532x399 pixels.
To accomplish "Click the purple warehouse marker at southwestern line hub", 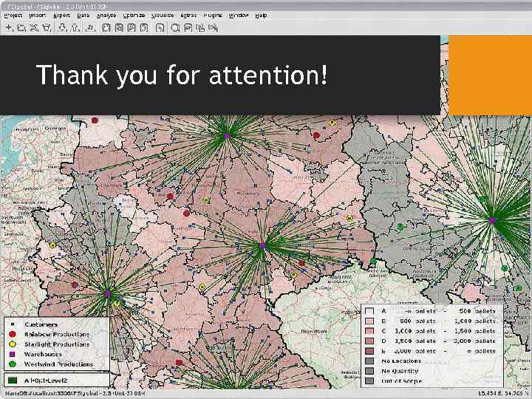I will tap(108, 293).
